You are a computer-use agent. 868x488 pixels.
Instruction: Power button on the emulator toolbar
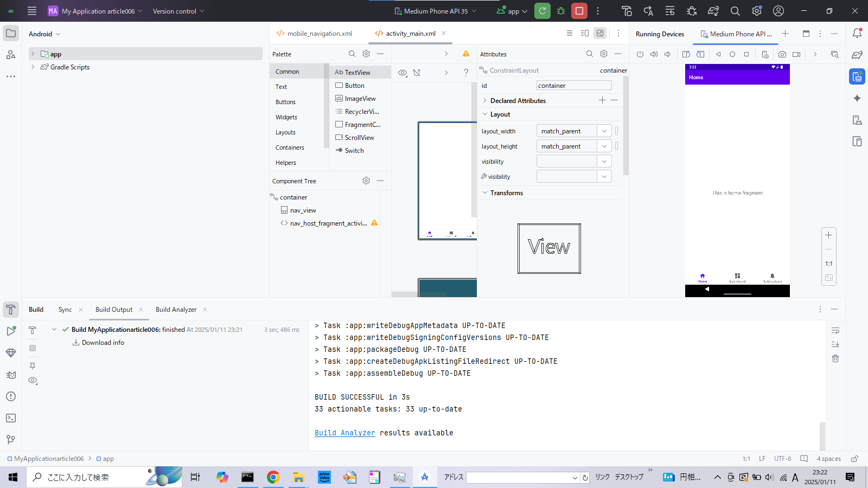[640, 54]
